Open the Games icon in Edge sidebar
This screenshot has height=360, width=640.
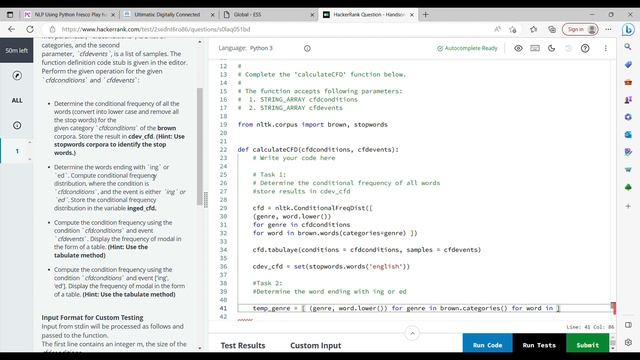point(628,100)
